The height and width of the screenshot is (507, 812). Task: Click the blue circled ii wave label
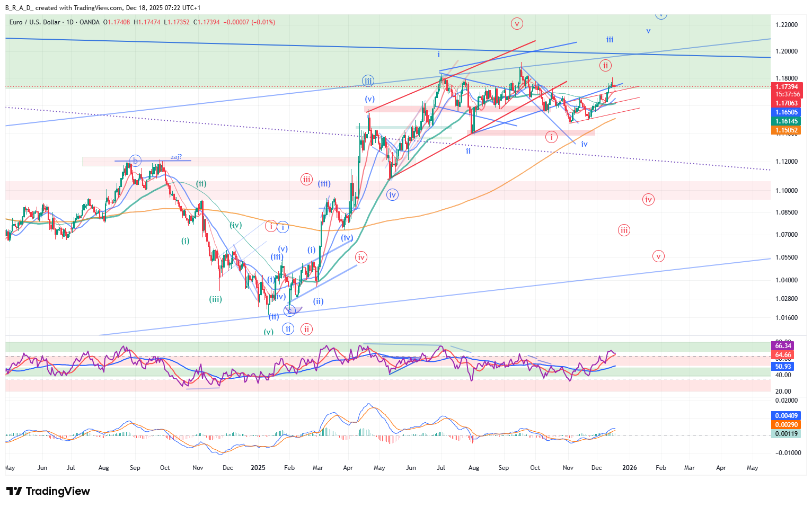[288, 328]
